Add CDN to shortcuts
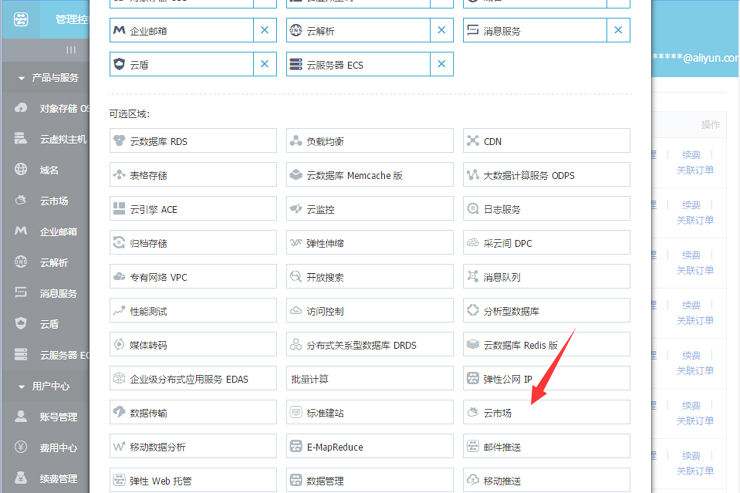Viewport: 740px width, 493px height. 547,141
